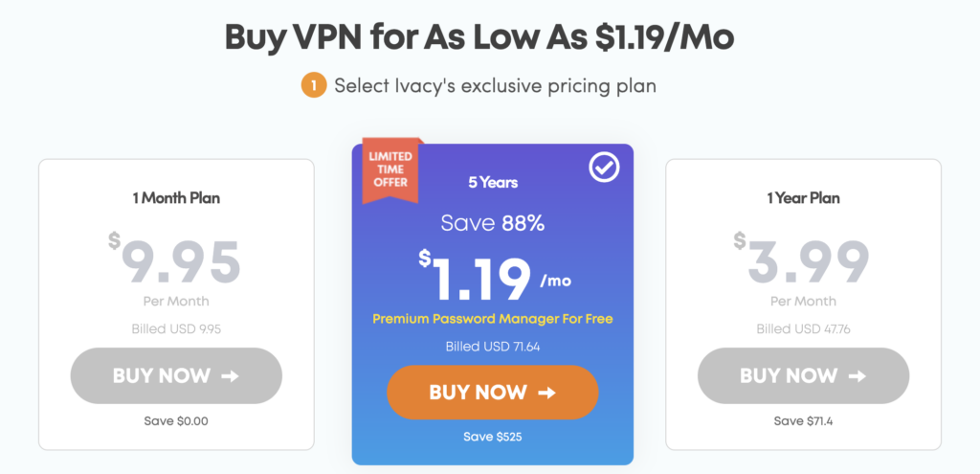Image resolution: width=980 pixels, height=474 pixels.
Task: Click the $3.99 per month price
Action: pos(802,261)
